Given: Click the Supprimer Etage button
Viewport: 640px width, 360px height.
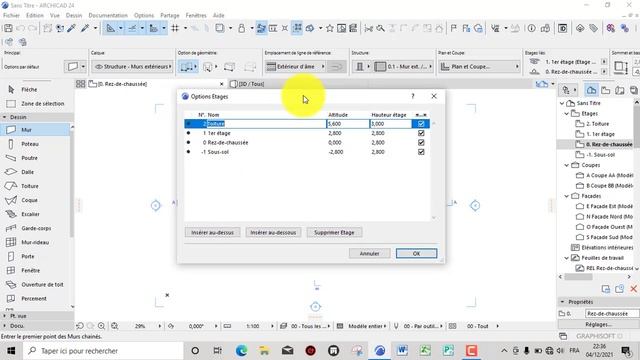Looking at the screenshot, I should 334,233.
